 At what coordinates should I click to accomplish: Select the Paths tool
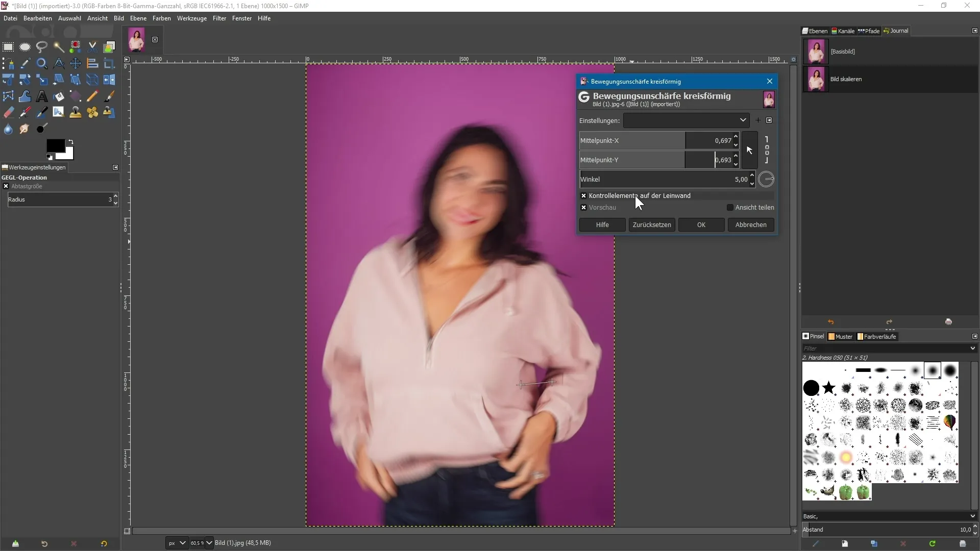[8, 64]
